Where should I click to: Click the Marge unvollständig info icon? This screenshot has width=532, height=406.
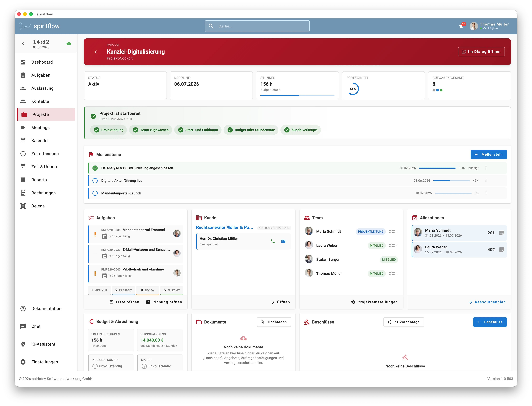click(x=144, y=366)
